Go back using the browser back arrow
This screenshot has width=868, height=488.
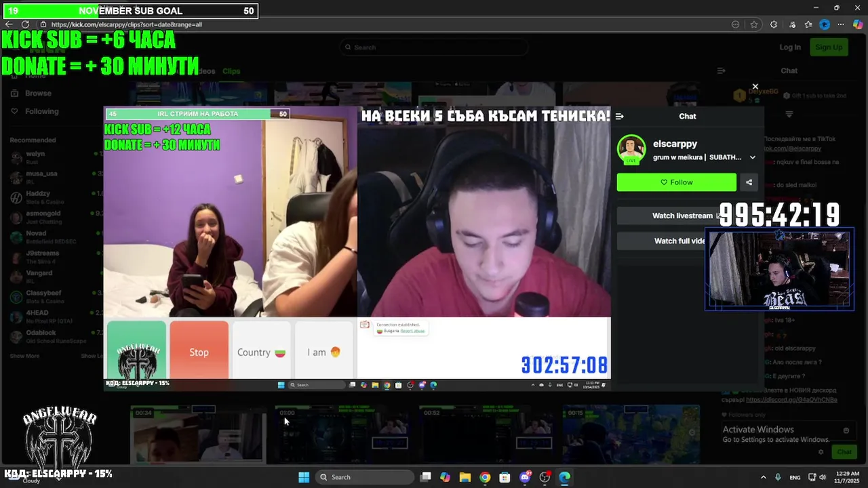pyautogui.click(x=9, y=24)
